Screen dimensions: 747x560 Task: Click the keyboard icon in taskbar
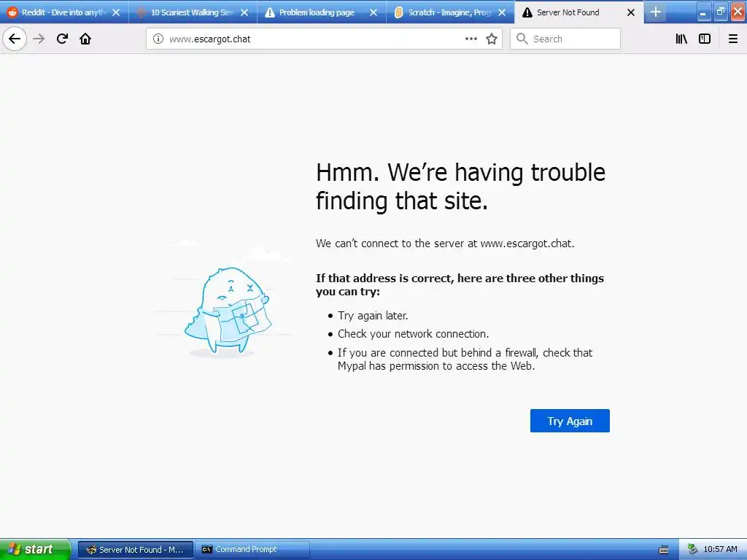pos(664,550)
